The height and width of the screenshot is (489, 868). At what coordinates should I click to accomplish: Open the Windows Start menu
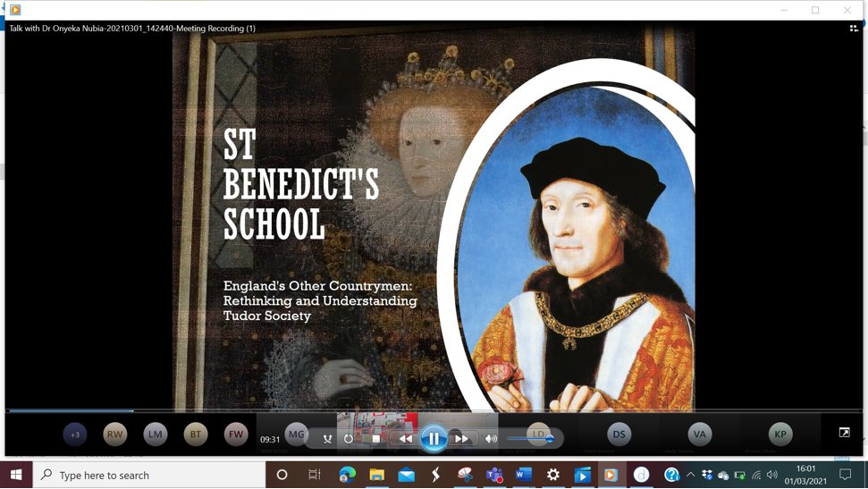click(x=16, y=476)
